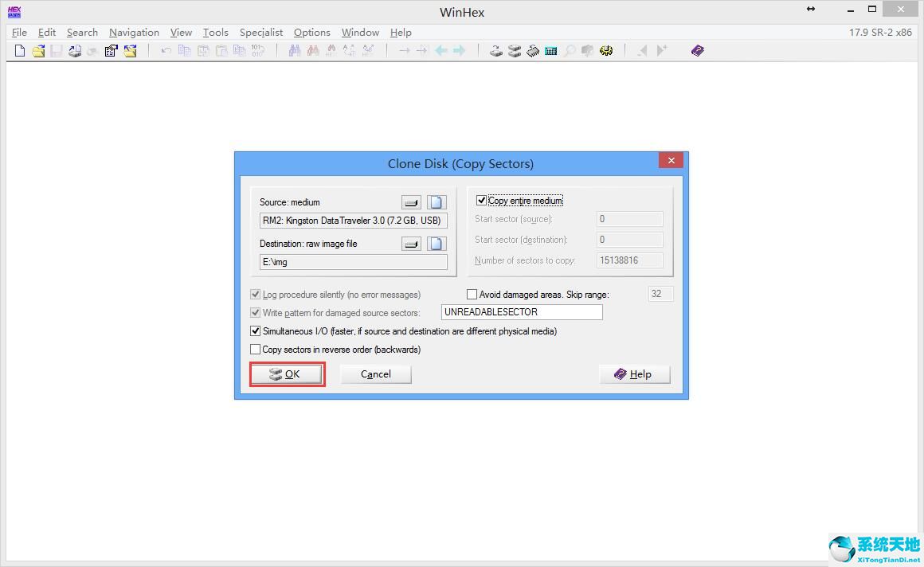Choose source file using the document icon

point(437,202)
